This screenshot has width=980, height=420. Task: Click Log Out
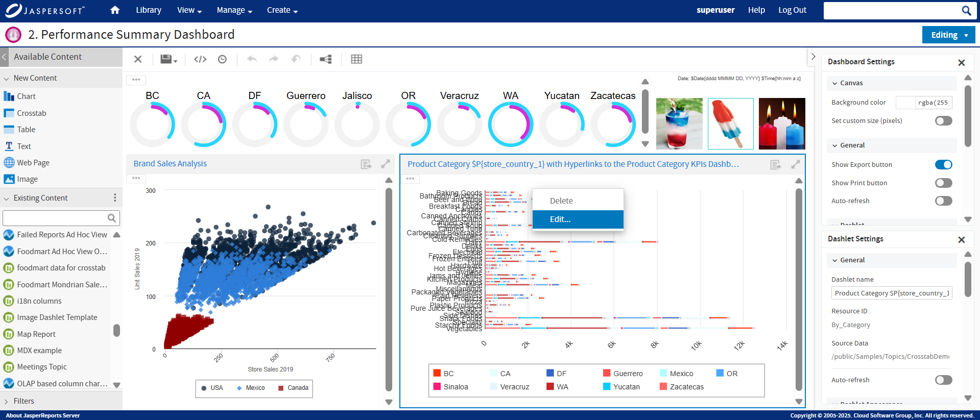[793, 10]
